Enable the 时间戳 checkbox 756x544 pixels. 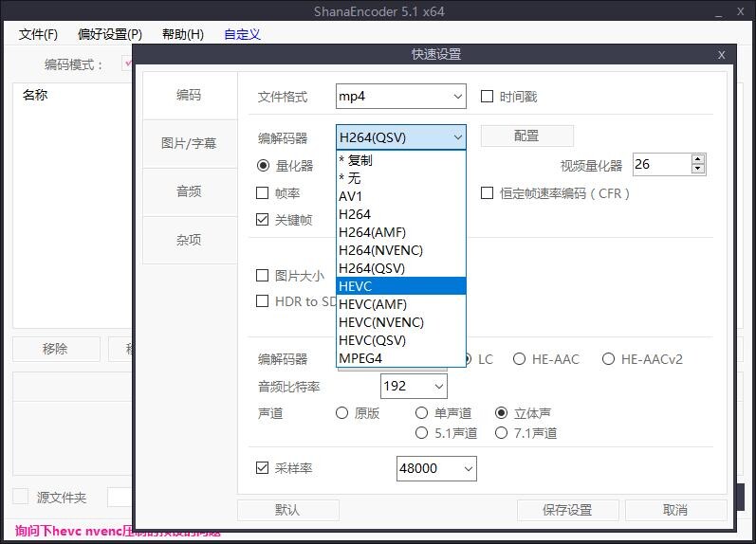click(488, 97)
